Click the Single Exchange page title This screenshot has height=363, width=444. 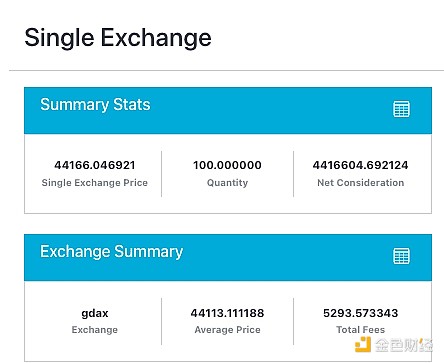tap(118, 38)
